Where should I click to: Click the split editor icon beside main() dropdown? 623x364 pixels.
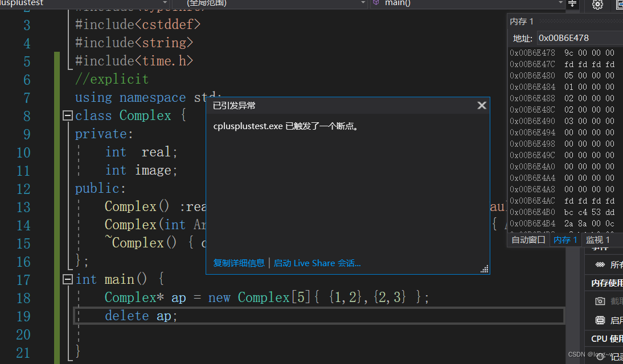pyautogui.click(x=573, y=5)
